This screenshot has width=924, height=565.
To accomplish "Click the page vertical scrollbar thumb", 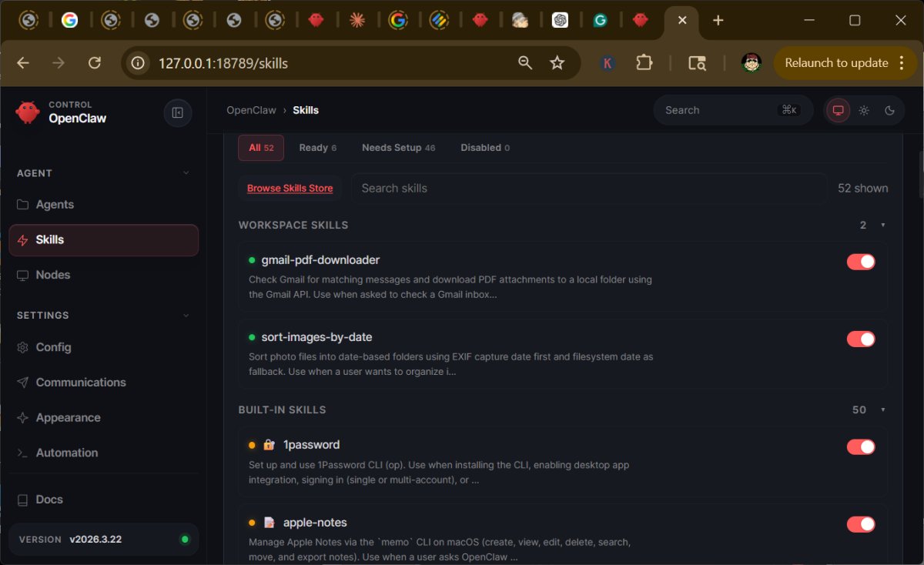I will coord(919,175).
